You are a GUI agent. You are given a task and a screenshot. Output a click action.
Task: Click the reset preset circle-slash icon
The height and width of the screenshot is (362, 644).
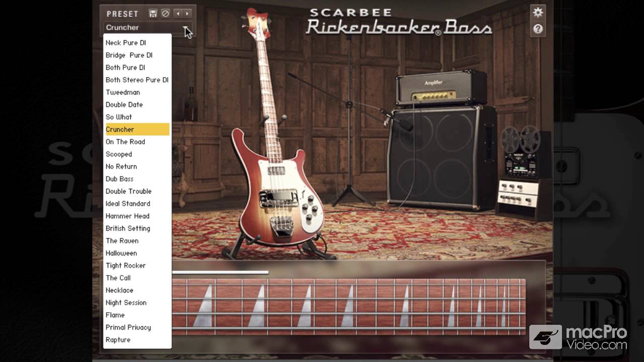(166, 14)
